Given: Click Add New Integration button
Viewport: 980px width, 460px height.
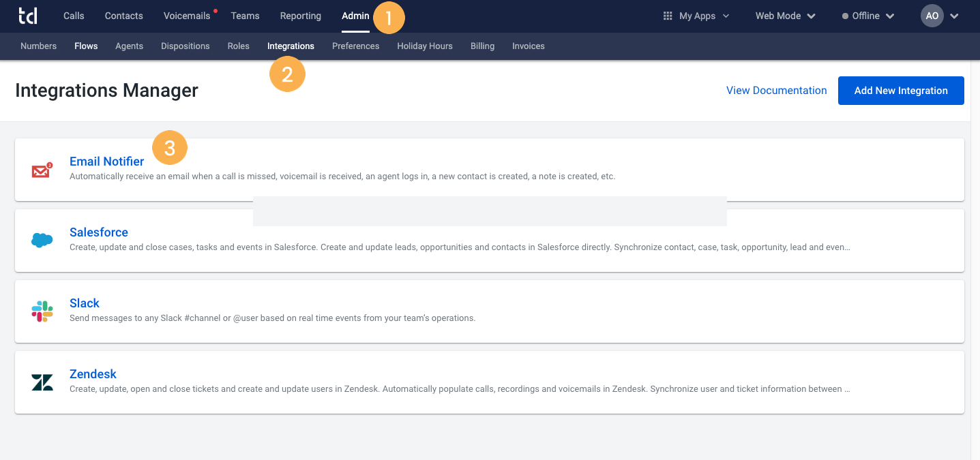Looking at the screenshot, I should pos(901,91).
